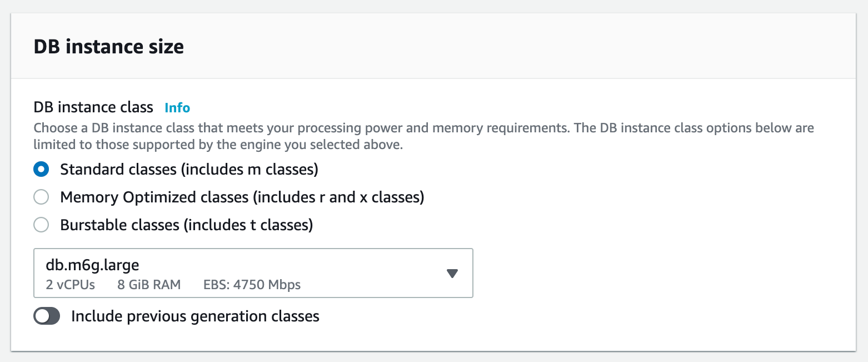Click the Include previous generation classes label
This screenshot has width=868, height=362.
point(194,316)
